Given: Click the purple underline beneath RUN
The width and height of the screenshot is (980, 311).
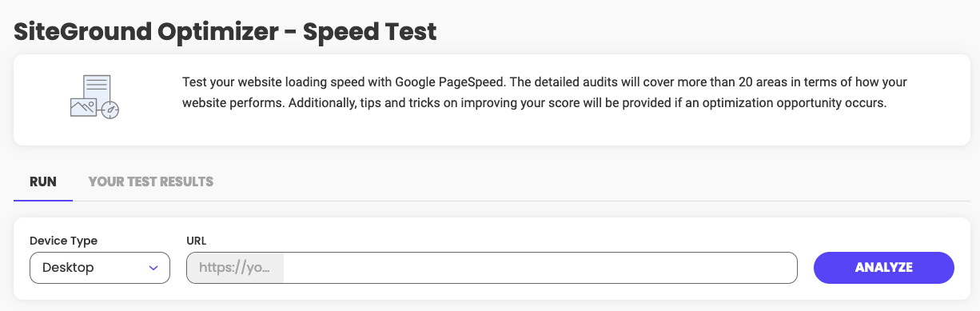Looking at the screenshot, I should pos(43,200).
